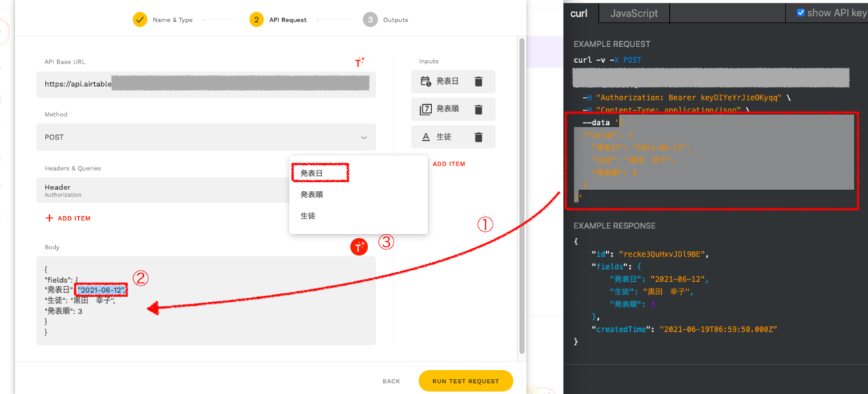Click the highlighted "2021-06-12" in Body
868x394 pixels.
(x=101, y=290)
